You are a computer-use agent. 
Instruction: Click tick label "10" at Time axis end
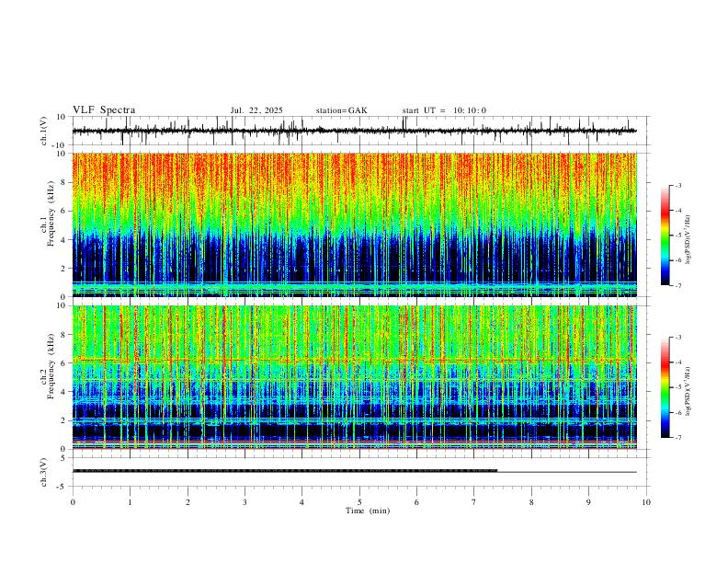tap(646, 502)
